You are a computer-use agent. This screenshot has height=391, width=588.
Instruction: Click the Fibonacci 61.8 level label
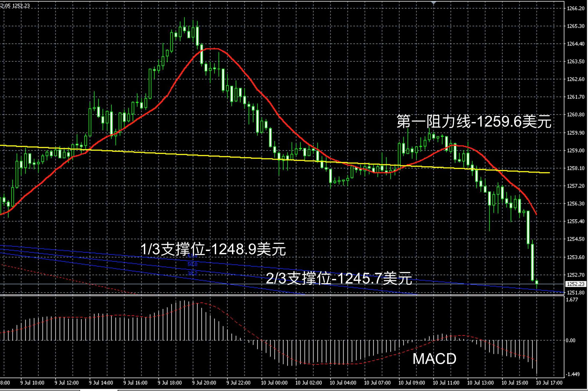pyautogui.click(x=192, y=256)
